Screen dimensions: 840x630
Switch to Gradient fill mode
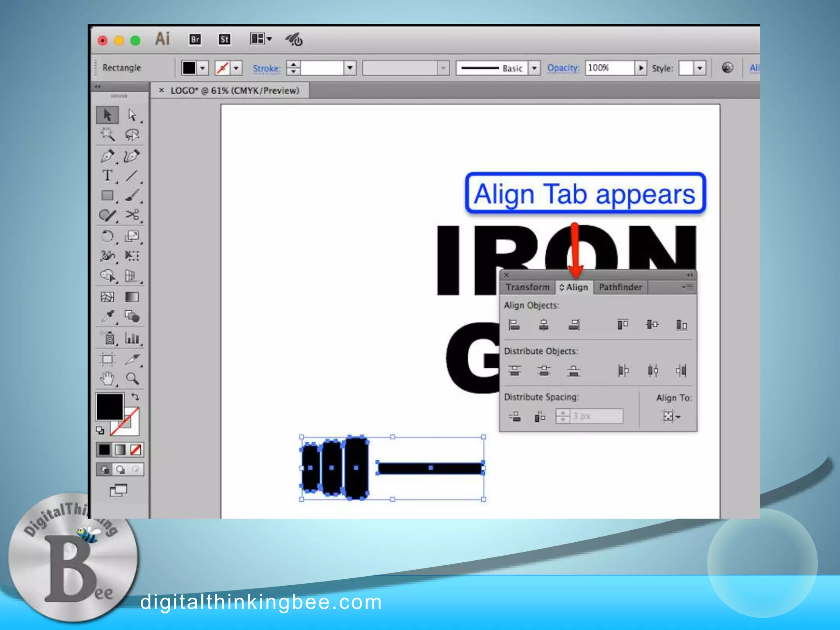coord(120,450)
